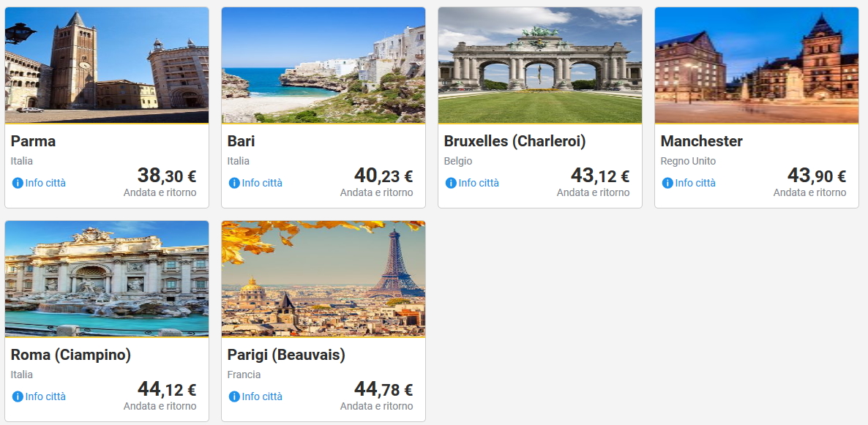
Task: Select the Trevi Fountain image for Roma
Action: [x=107, y=279]
